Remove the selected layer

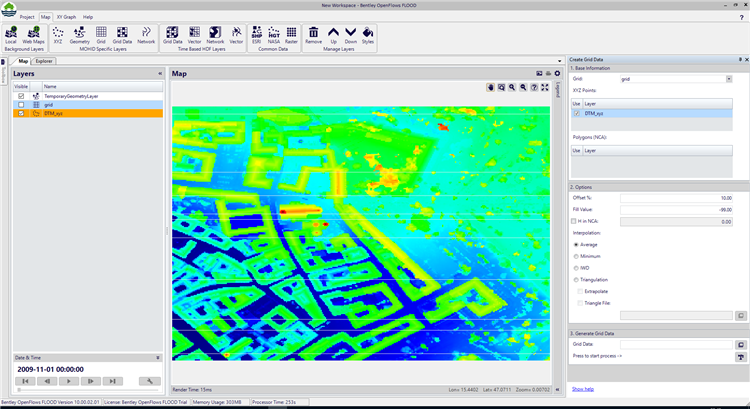313,35
